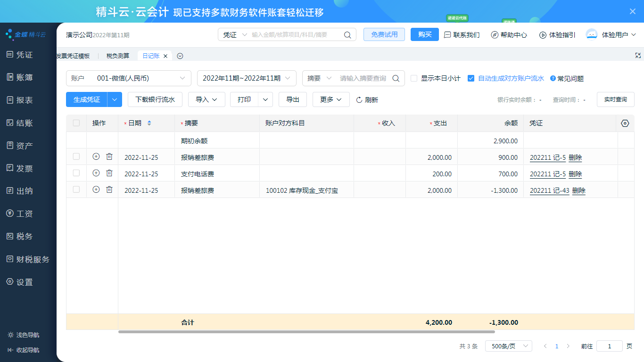This screenshot has width=644, height=362.
Task: Open voucher link 202211 记-43
Action: 549,190
